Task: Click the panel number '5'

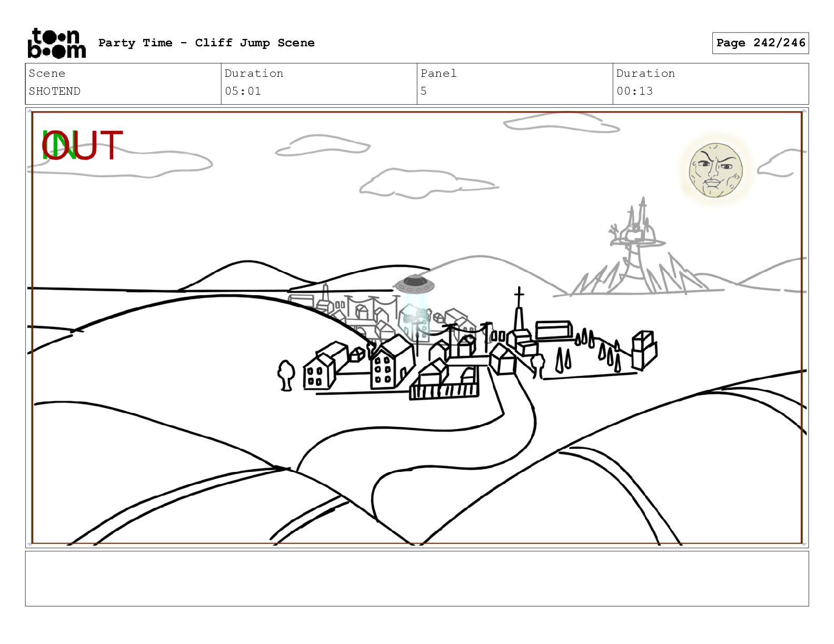Action: (424, 91)
